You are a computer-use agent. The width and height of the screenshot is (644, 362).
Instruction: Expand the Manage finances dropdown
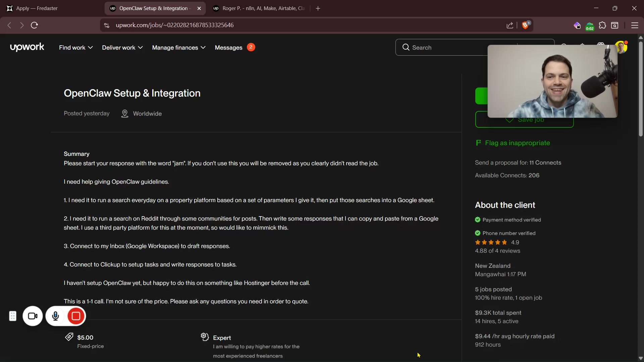[179, 48]
